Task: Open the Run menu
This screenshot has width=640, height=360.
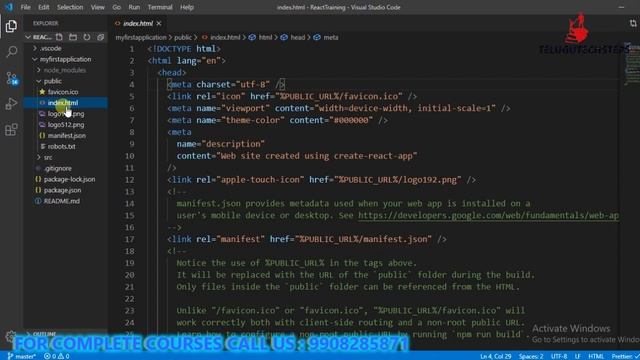Action: point(134,7)
